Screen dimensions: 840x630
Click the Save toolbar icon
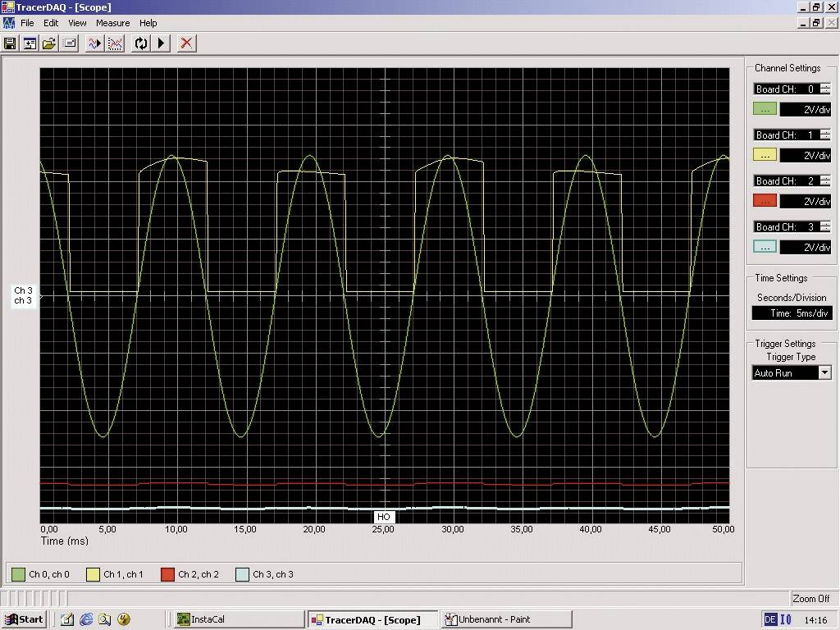[x=9, y=43]
